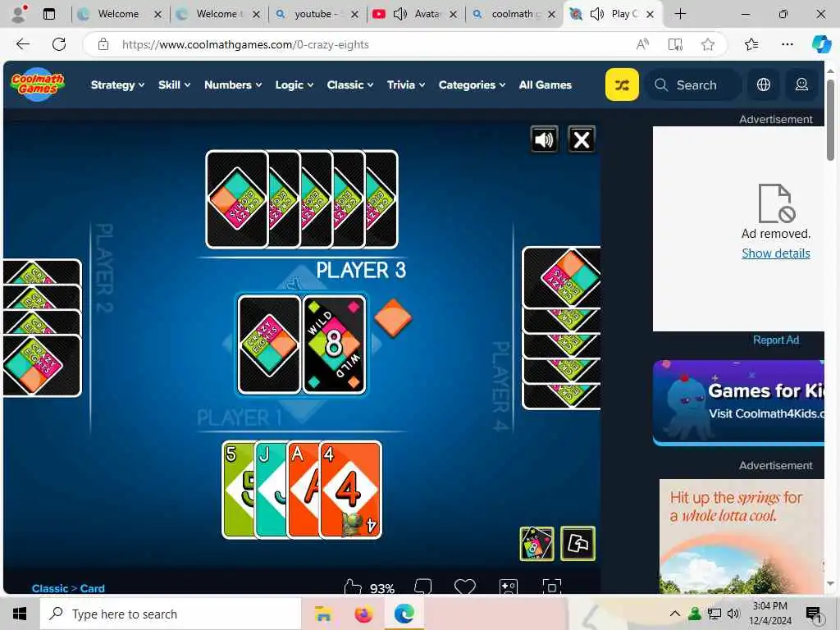The width and height of the screenshot is (840, 630).
Task: Mute the game sound speaker icon
Action: tap(544, 139)
